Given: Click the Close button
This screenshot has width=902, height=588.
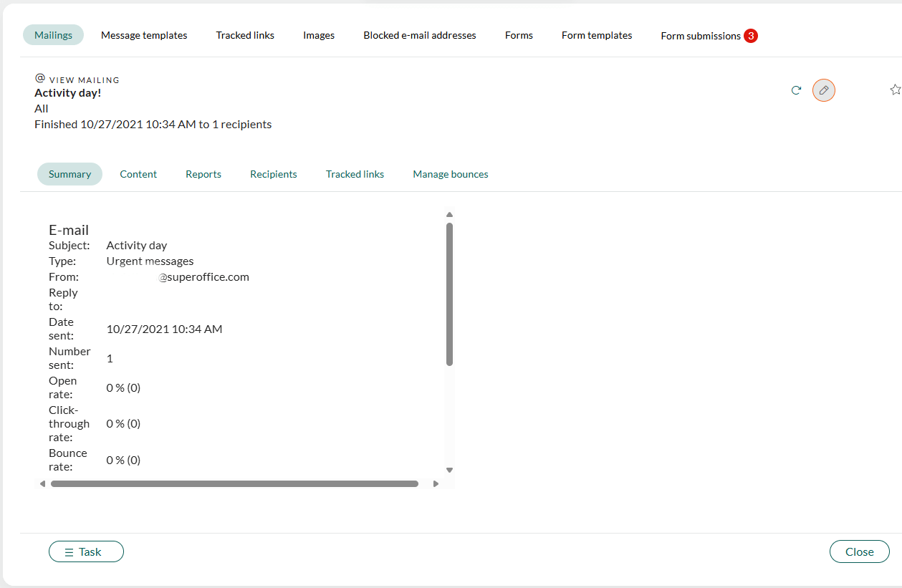Looking at the screenshot, I should tap(859, 551).
